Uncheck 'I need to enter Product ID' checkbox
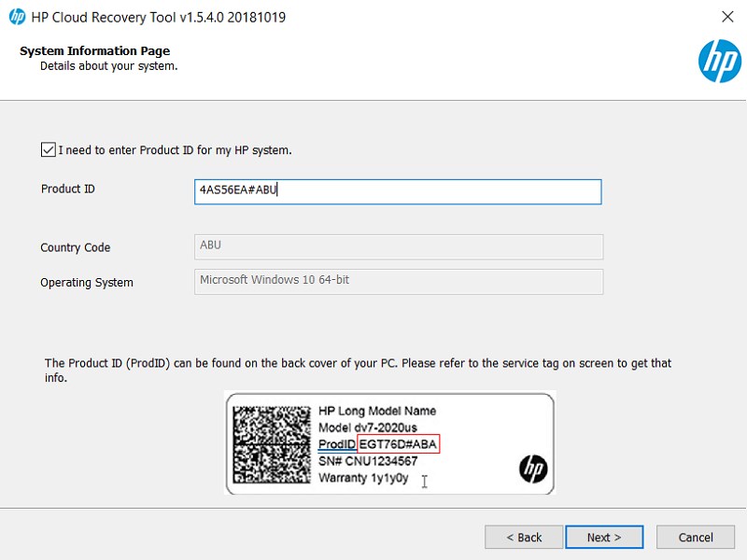Viewport: 747px width, 560px height. point(49,150)
